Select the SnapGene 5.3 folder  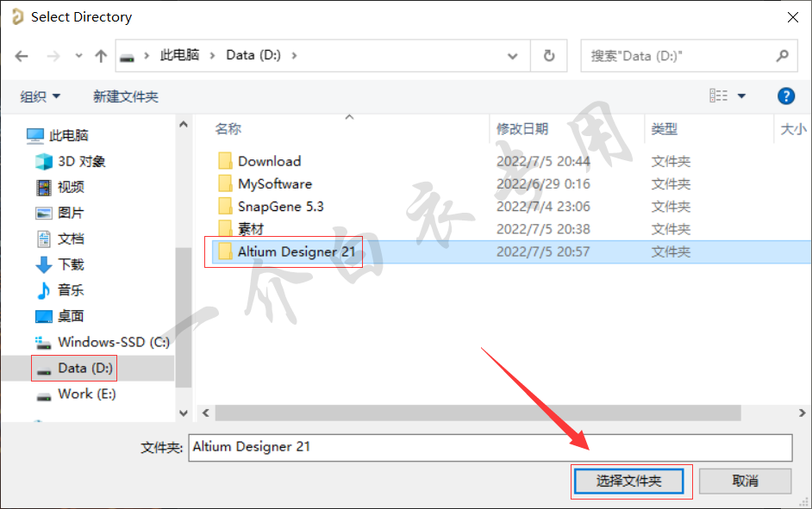click(281, 207)
